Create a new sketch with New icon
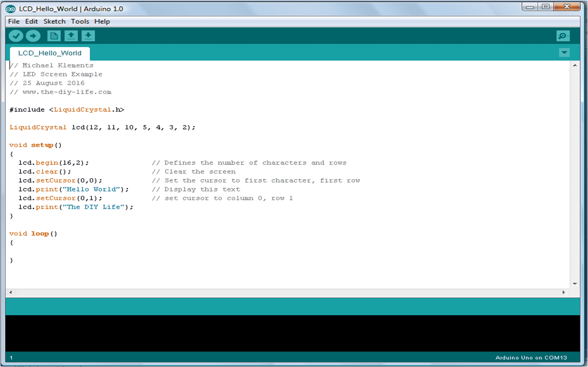Screen dimensions: 588x367 [x=54, y=36]
